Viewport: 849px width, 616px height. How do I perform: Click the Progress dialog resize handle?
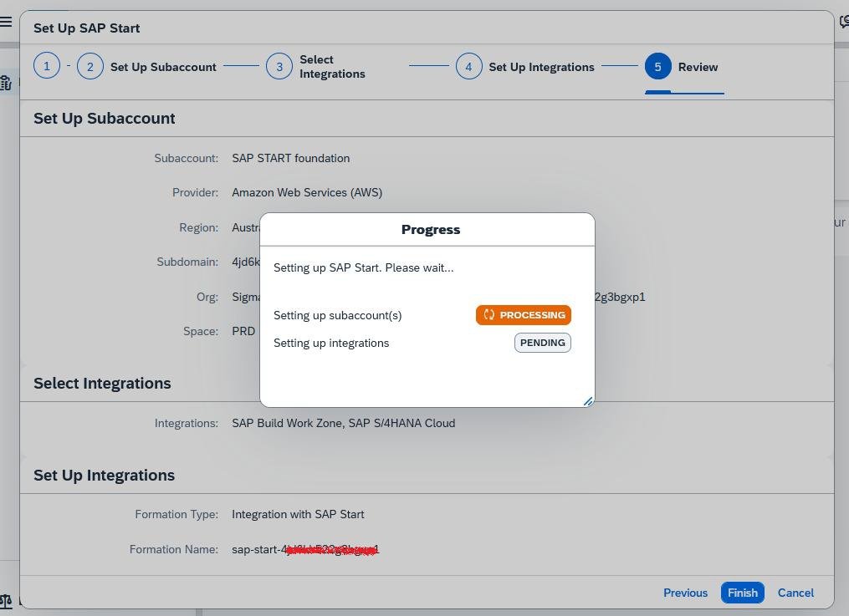588,401
